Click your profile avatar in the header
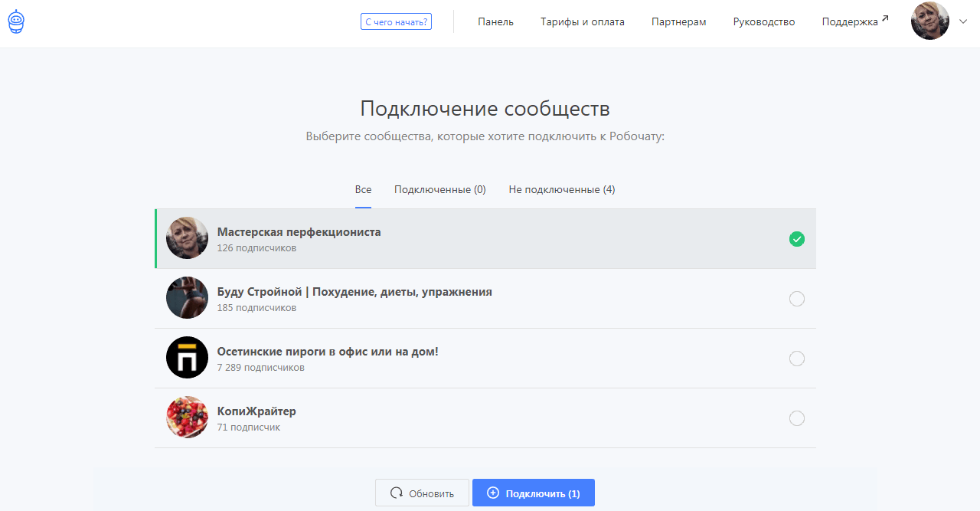Screen dimensions: 980x511 (x=929, y=21)
